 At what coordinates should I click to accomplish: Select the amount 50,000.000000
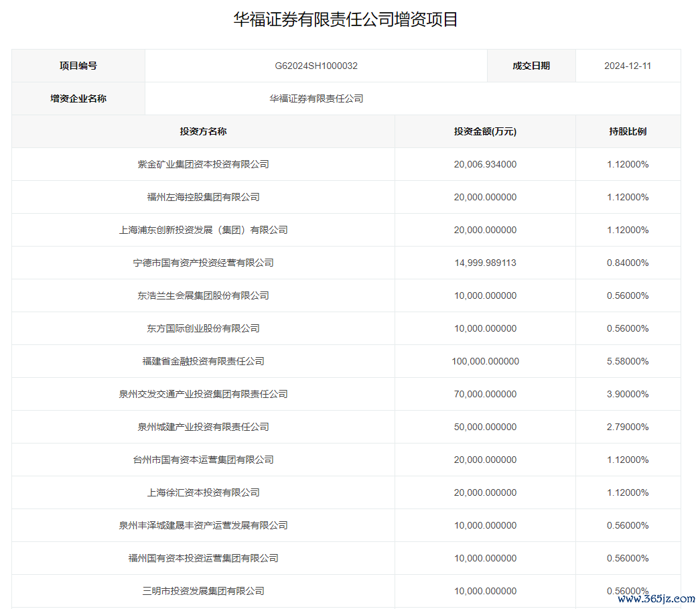tap(485, 427)
